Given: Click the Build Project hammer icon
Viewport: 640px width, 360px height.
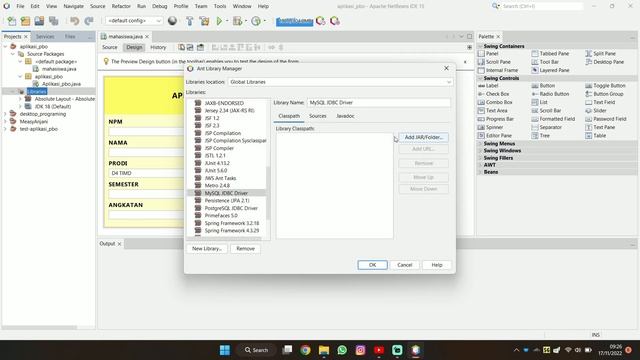Looking at the screenshot, I should point(189,21).
